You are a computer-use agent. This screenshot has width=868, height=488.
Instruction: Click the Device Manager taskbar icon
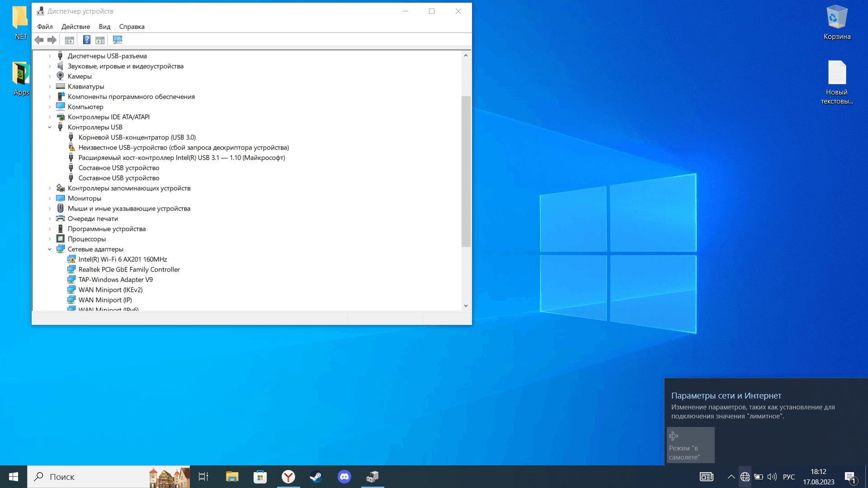point(373,477)
